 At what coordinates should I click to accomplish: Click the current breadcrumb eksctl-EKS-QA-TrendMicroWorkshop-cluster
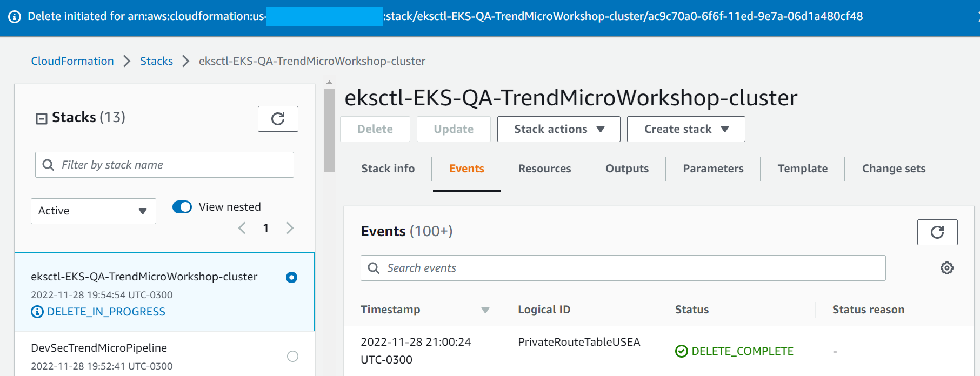click(312, 61)
